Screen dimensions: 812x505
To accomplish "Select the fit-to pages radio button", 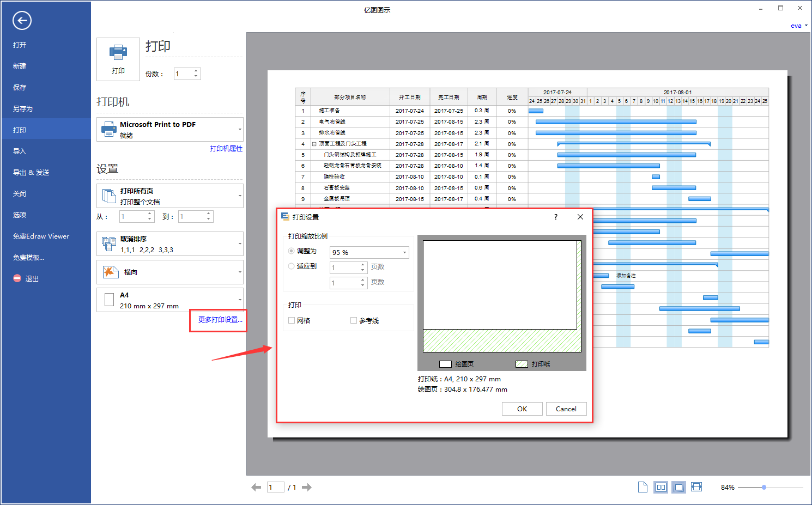I will click(292, 266).
